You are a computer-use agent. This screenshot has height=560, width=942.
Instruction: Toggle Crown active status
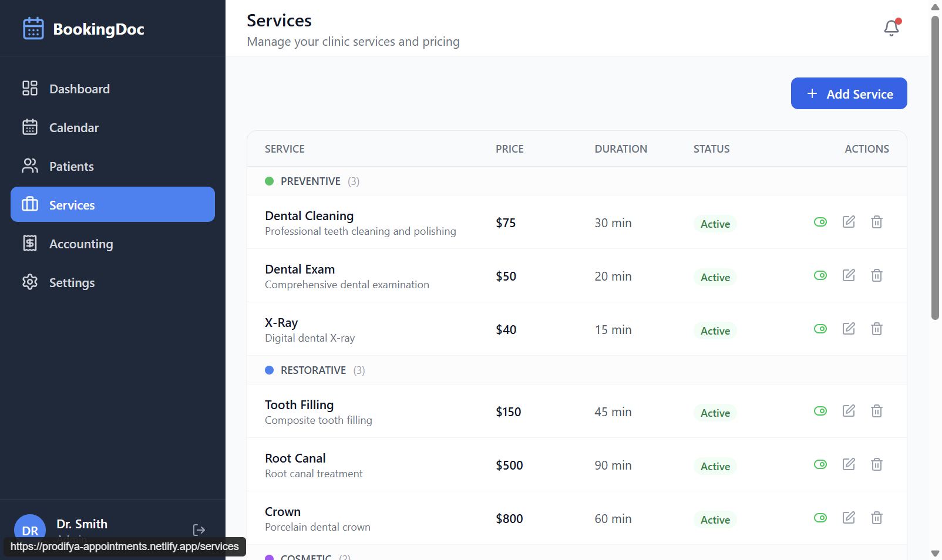820,518
